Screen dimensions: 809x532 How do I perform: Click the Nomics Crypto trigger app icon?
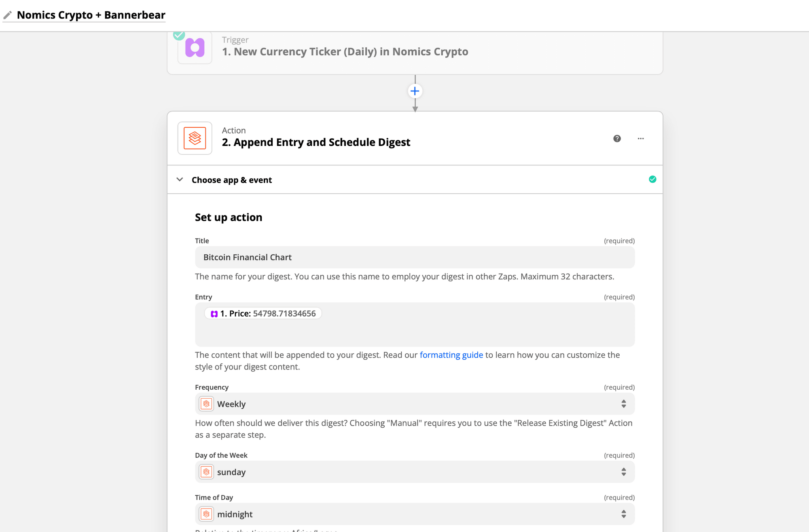(195, 48)
